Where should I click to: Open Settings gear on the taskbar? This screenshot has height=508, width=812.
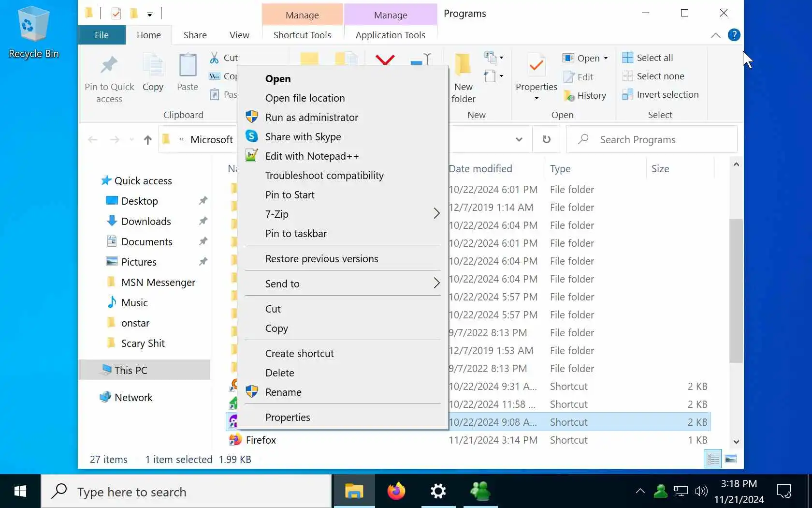[438, 491]
